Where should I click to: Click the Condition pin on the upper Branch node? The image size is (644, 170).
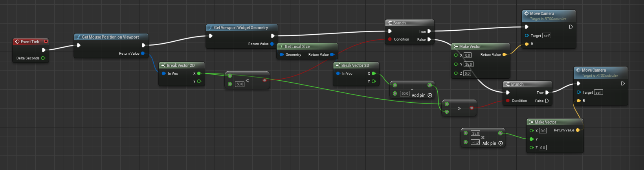point(390,39)
